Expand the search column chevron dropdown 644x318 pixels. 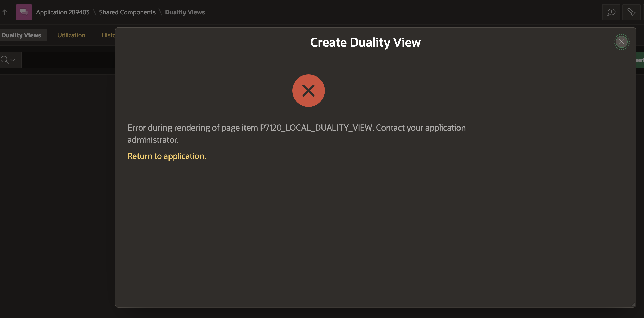click(13, 60)
